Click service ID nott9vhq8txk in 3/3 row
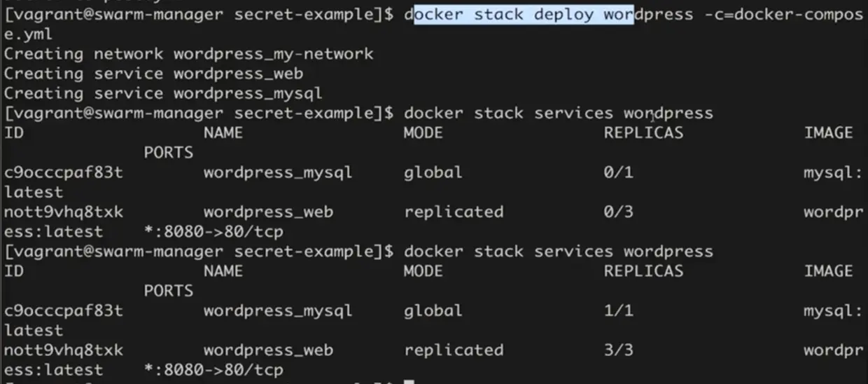 click(64, 350)
